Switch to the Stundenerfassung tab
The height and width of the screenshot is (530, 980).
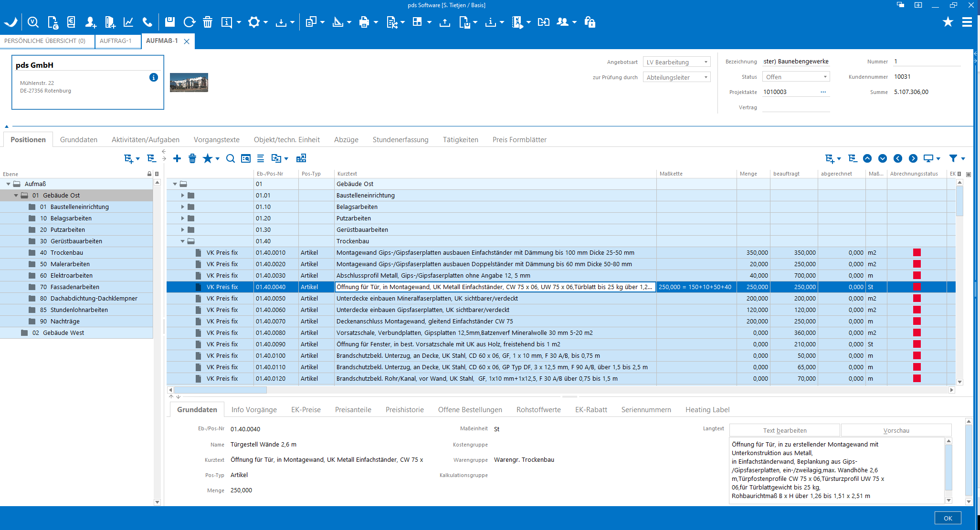tap(400, 140)
